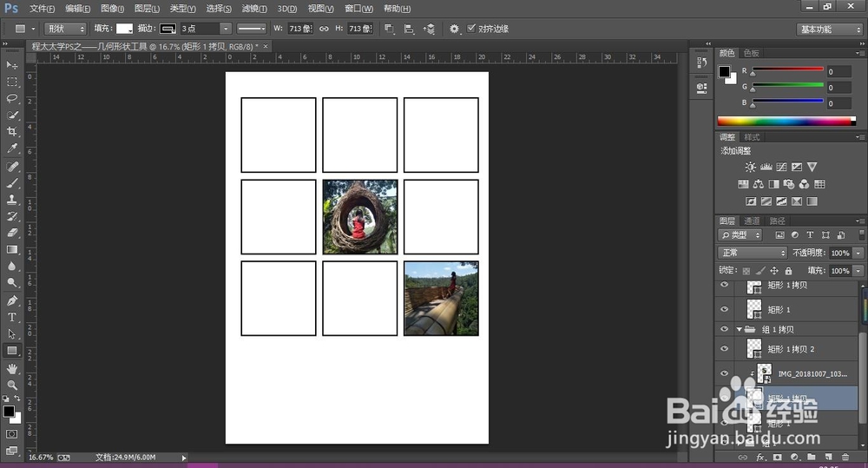Add a Color Balance adjustment
This screenshot has width=868, height=468.
tap(759, 184)
